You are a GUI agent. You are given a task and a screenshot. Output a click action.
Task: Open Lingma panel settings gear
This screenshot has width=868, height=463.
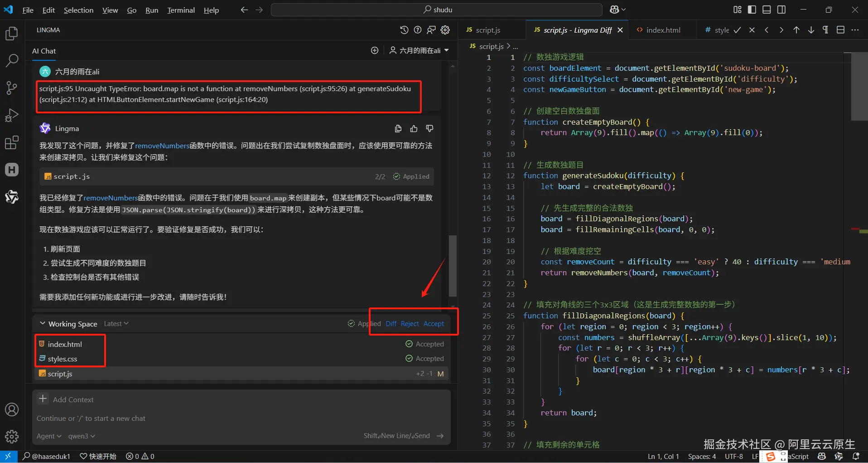[445, 30]
